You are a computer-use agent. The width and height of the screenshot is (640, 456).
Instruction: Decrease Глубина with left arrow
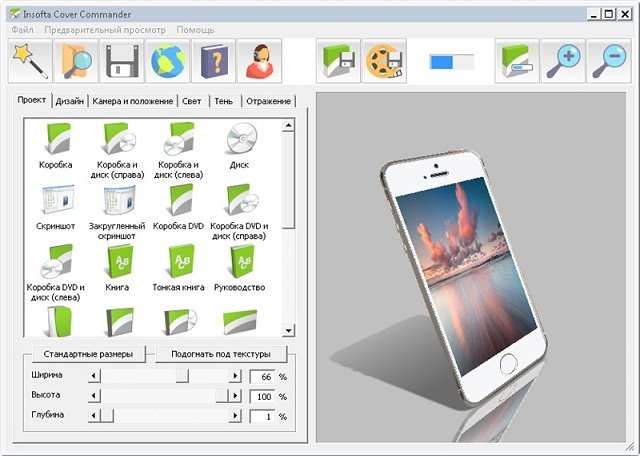tap(94, 416)
